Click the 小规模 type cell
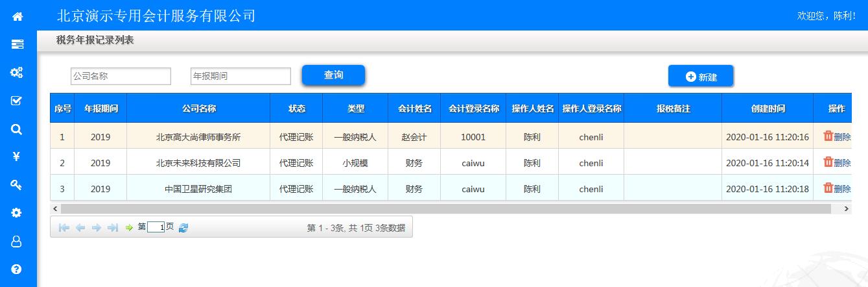 tap(355, 163)
